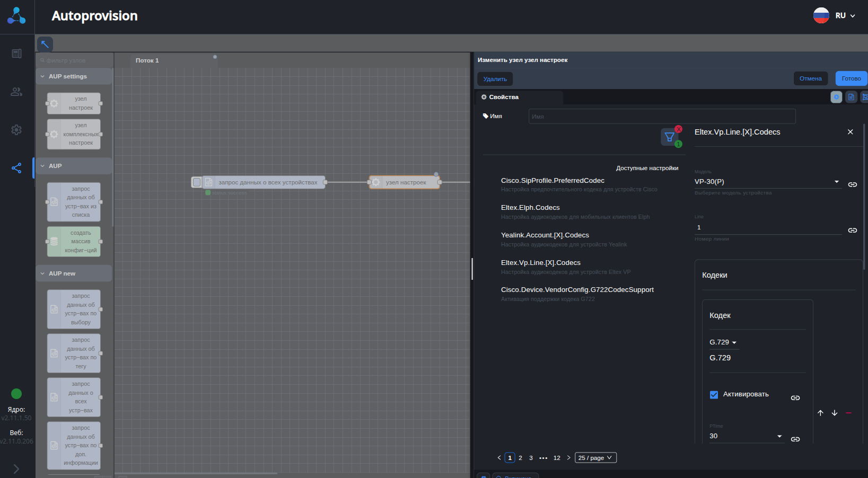868x478 pixels.
Task: Toggle the button on the запрос данных node
Action: 197,182
